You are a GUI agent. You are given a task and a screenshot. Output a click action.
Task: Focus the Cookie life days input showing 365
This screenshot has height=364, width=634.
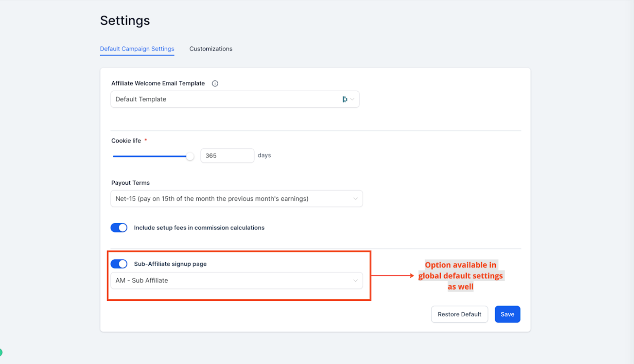coord(227,156)
